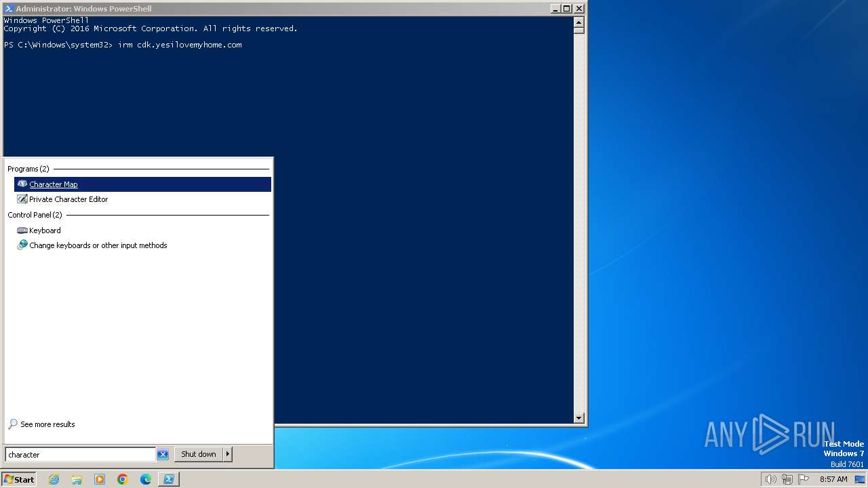Viewport: 868px width, 488px height.
Task: Show the clock and calendar at 8:57 AM
Action: [833, 479]
